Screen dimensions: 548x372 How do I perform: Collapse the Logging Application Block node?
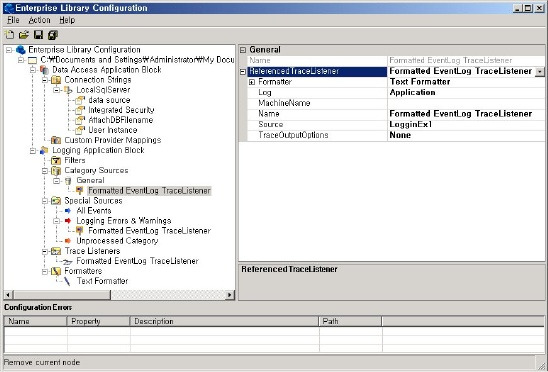[33, 151]
